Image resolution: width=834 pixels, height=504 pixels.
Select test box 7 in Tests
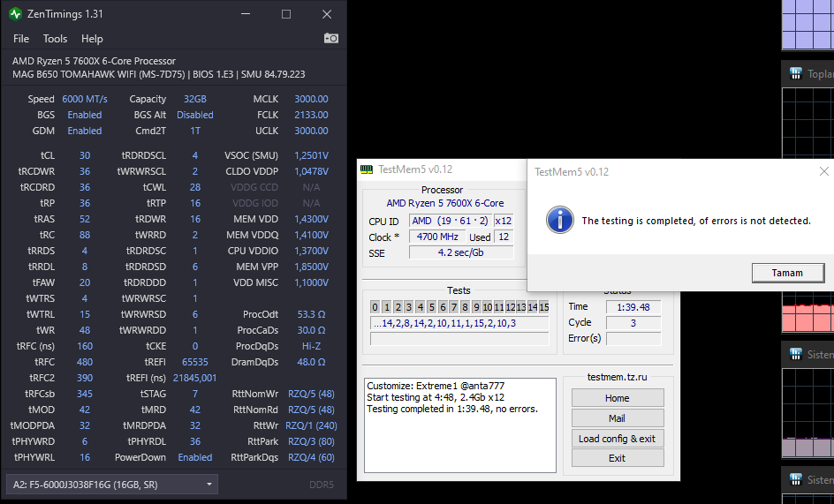coord(454,307)
